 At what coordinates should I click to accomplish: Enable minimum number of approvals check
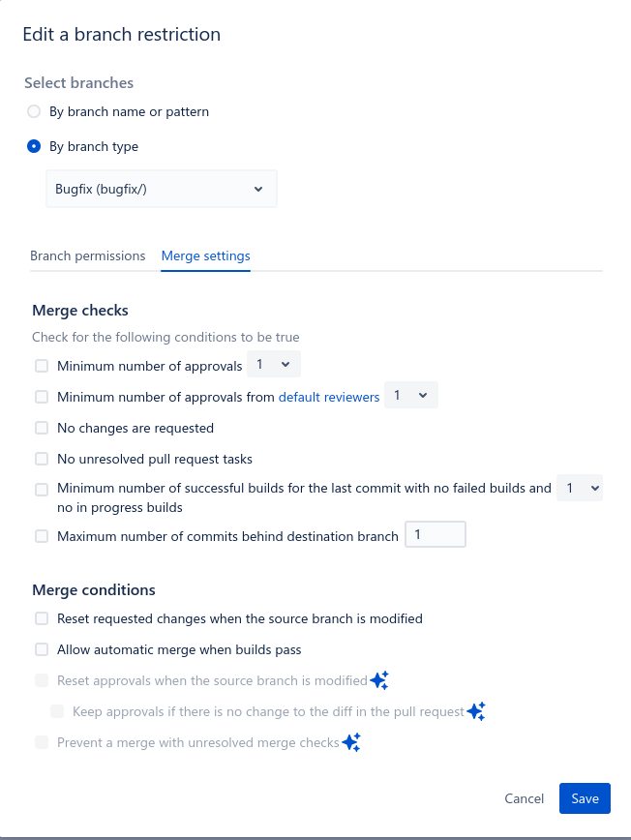[42, 366]
